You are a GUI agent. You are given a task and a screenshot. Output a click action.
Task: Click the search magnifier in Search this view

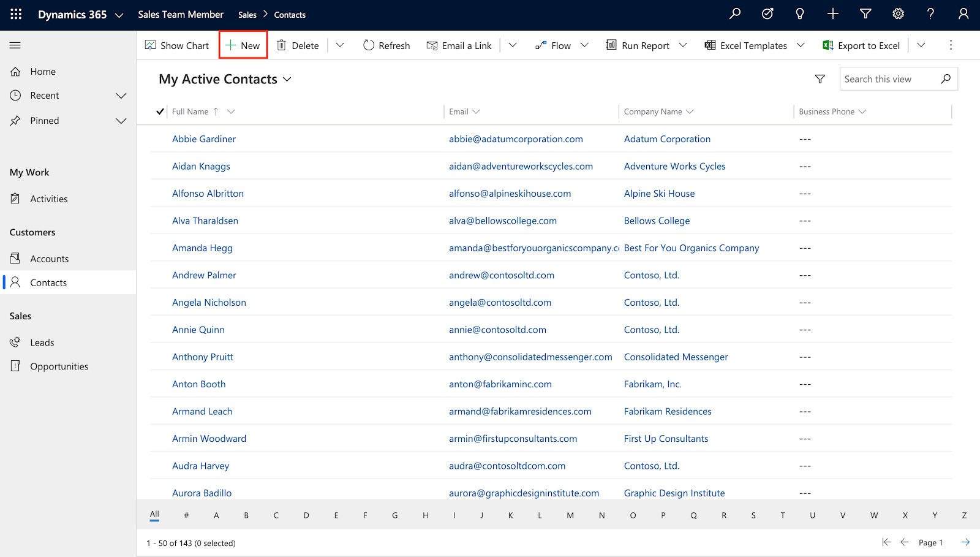[946, 78]
